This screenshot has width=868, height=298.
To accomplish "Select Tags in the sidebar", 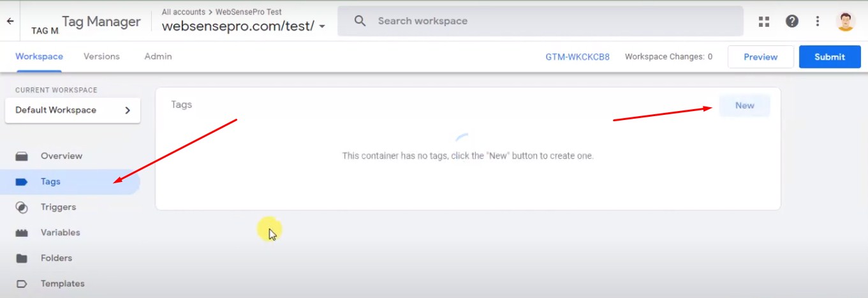I will click(70, 182).
